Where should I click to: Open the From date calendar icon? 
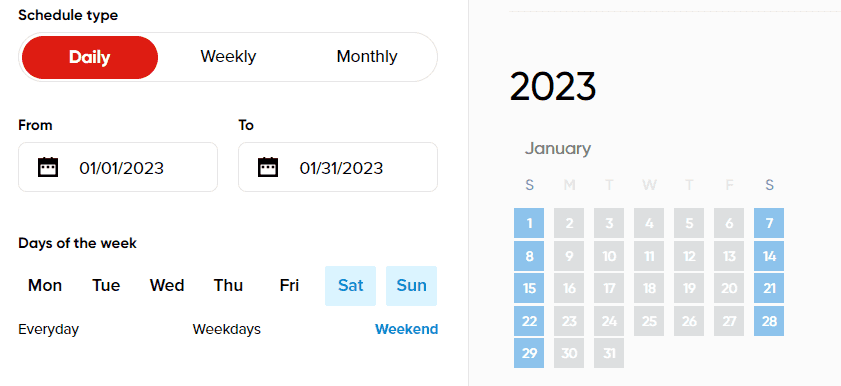(x=48, y=167)
